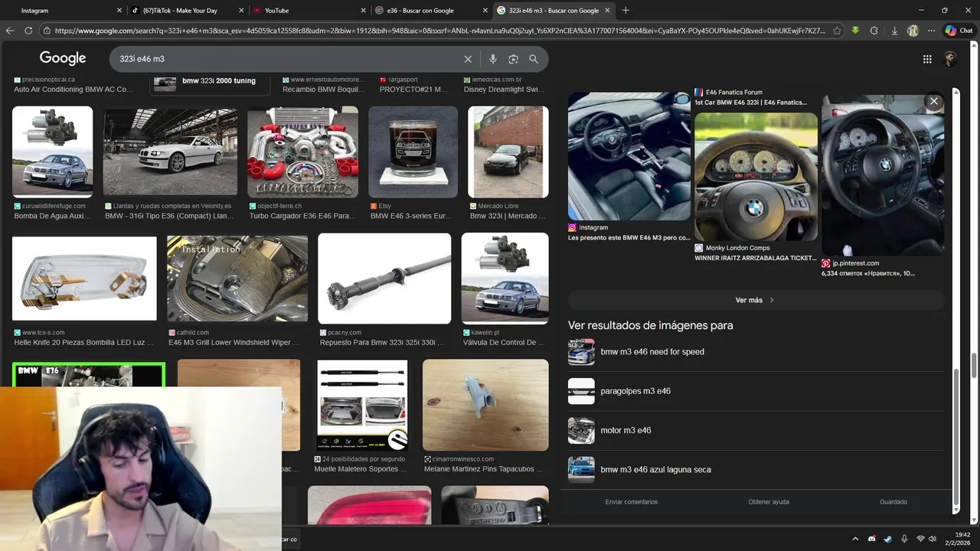Expand related images with Ver más
The width and height of the screenshot is (980, 551).
(x=755, y=300)
